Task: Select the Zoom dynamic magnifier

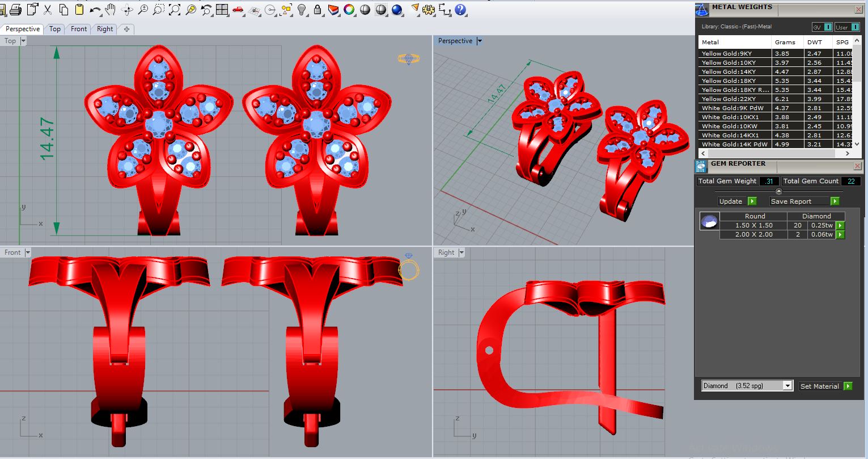Action: tap(143, 10)
